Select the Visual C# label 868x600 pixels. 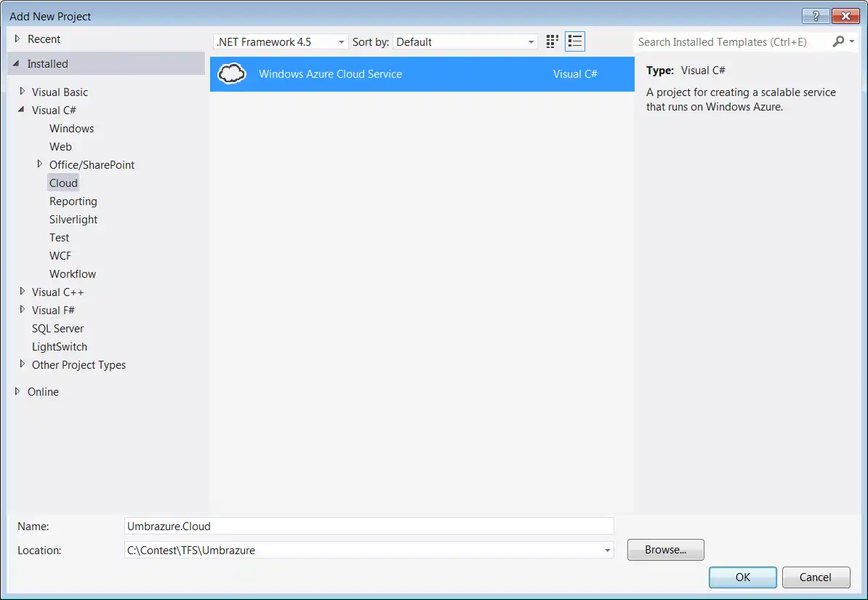(x=54, y=111)
